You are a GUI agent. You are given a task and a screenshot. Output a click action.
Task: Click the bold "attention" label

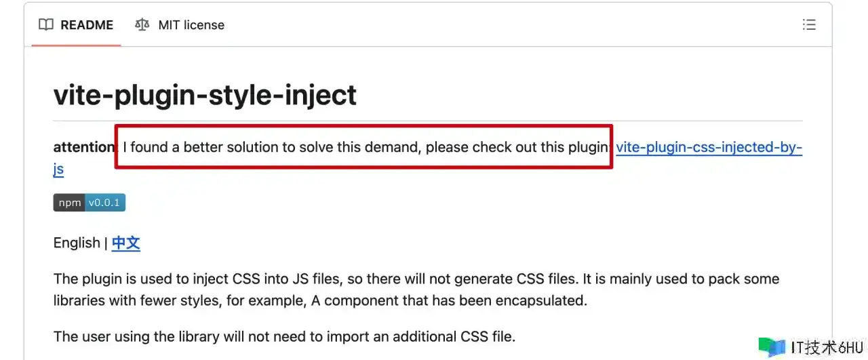point(84,147)
